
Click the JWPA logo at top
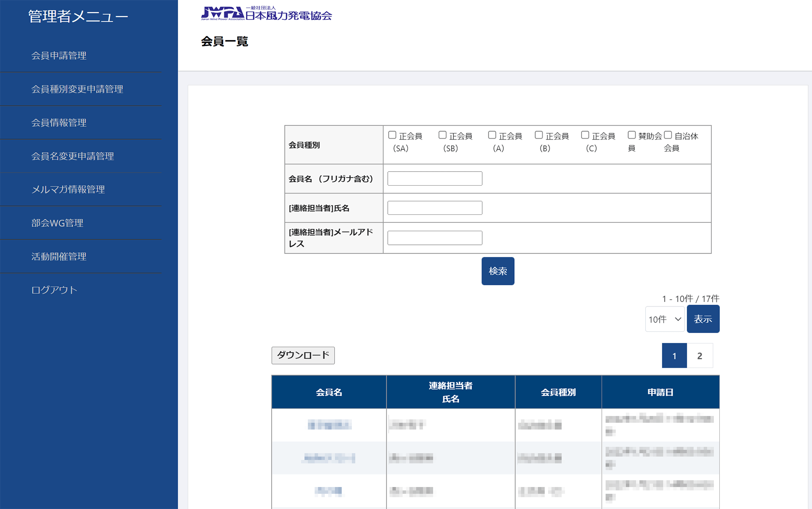click(266, 14)
